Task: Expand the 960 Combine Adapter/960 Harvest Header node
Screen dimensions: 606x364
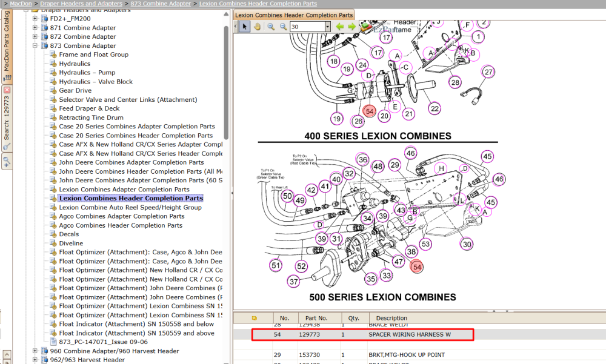Action: pos(35,351)
